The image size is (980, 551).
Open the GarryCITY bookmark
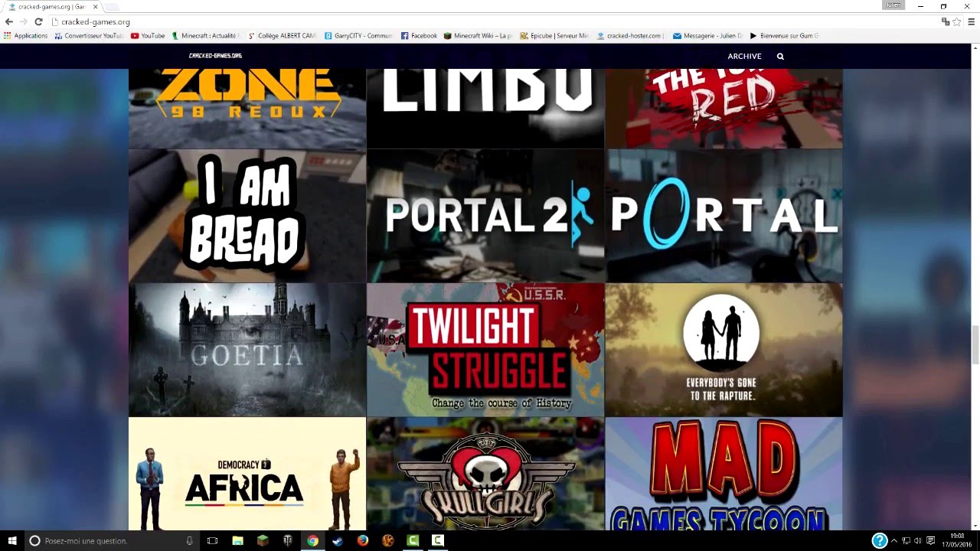coord(358,35)
